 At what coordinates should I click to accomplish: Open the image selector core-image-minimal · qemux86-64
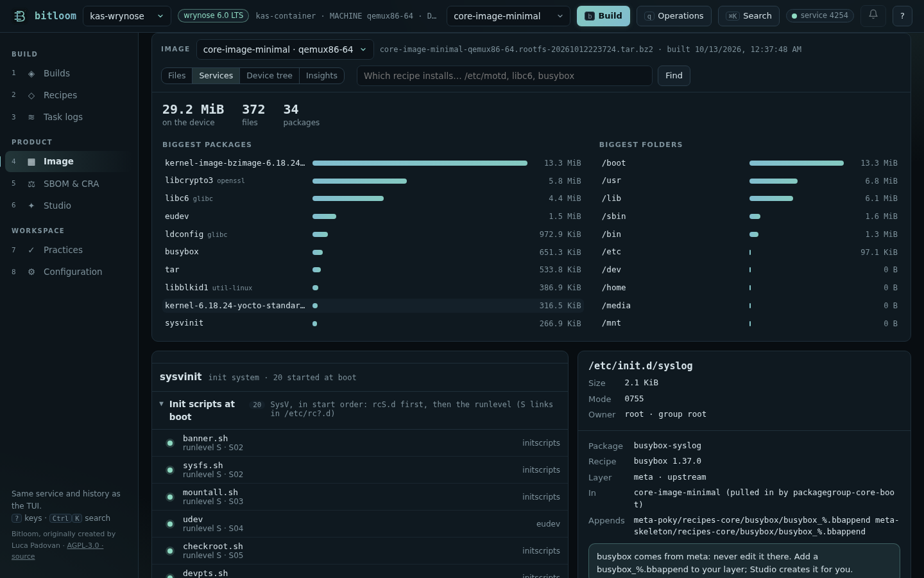click(x=285, y=49)
